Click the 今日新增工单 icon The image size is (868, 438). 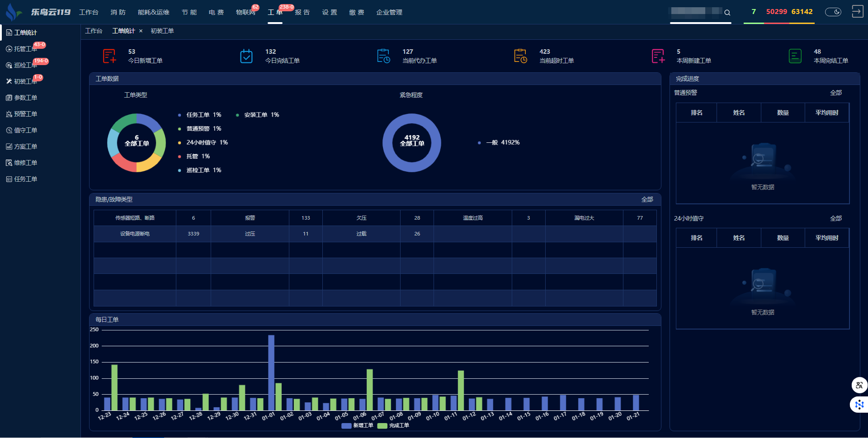(109, 56)
